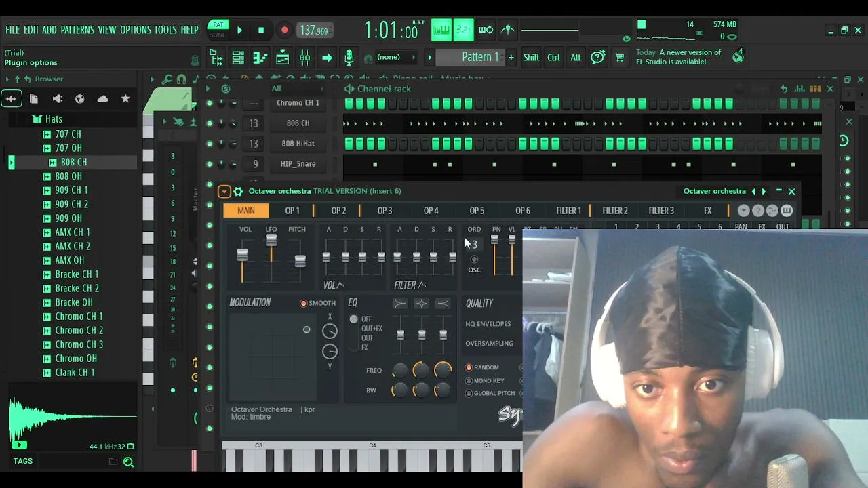Toggle the PAT/SONG mode switch
Image resolution: width=868 pixels, height=488 pixels.
(218, 30)
